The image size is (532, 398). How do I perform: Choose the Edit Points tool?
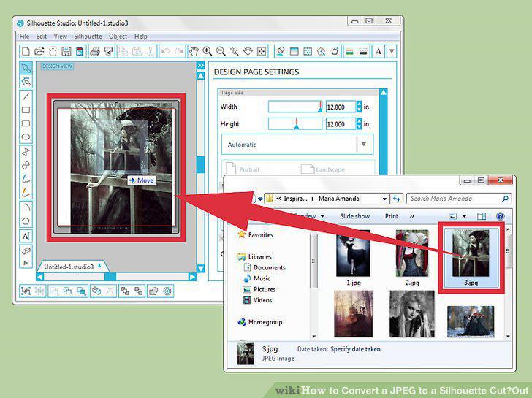coord(26,82)
